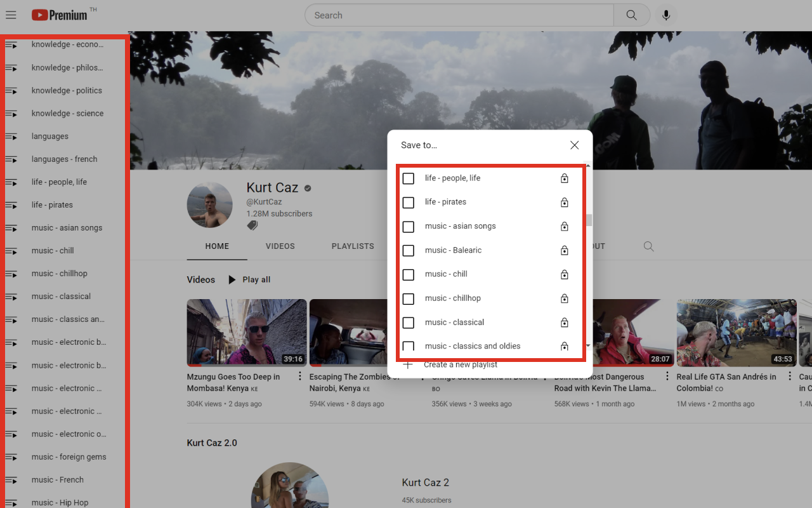The height and width of the screenshot is (508, 812).
Task: Click the dialog scrollbar down arrow
Action: (589, 346)
